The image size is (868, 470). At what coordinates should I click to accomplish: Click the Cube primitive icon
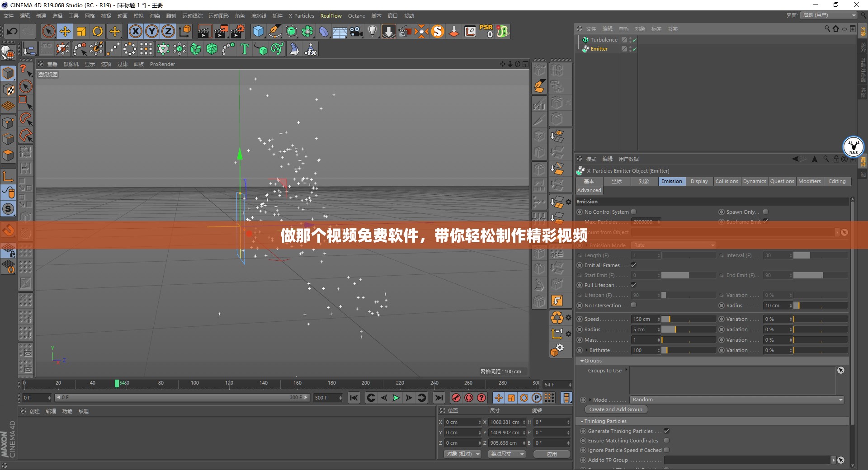point(259,31)
